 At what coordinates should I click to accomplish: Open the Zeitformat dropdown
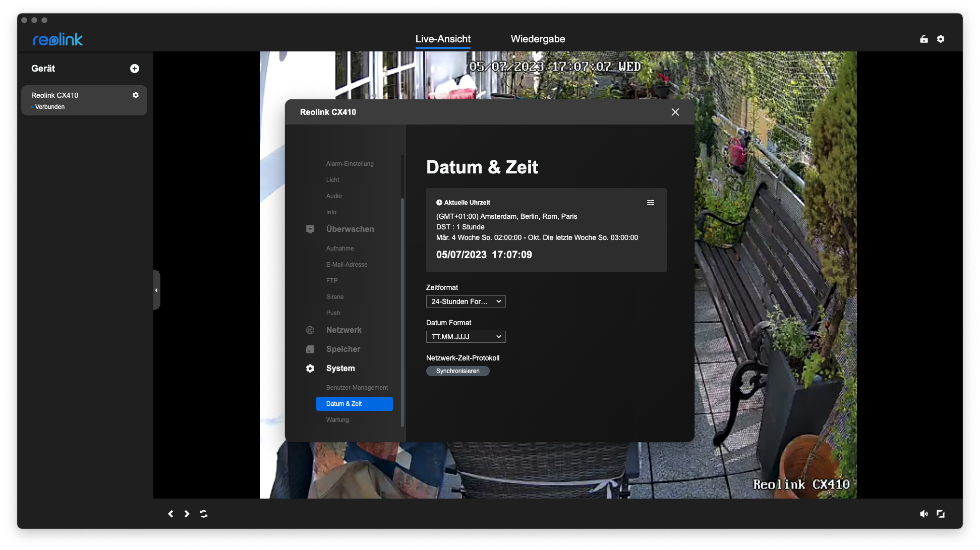(466, 301)
